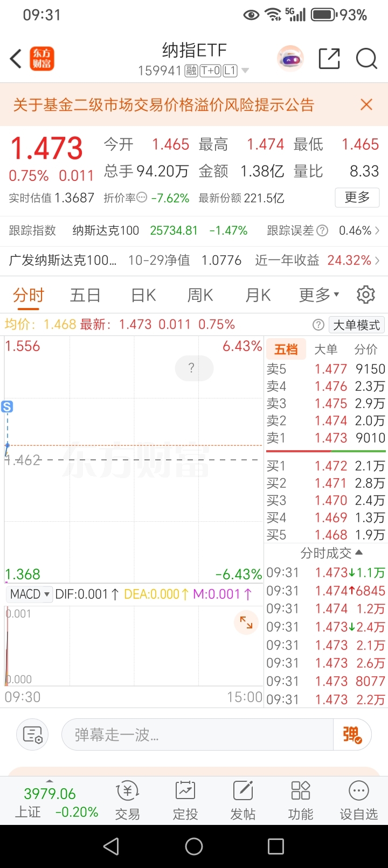Open chart settings gear icon
Screen dimensions: 388x868
point(366,295)
